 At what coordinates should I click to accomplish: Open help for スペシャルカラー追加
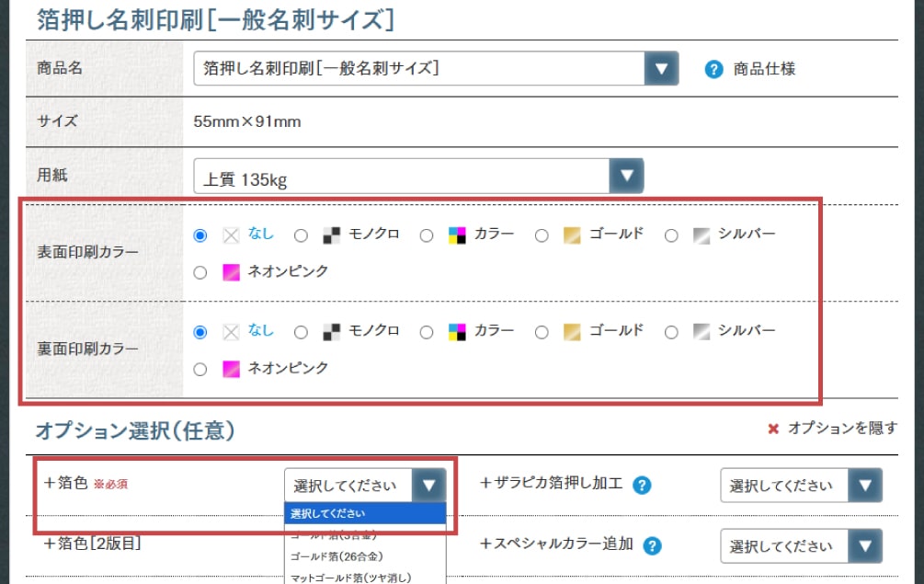point(653,545)
